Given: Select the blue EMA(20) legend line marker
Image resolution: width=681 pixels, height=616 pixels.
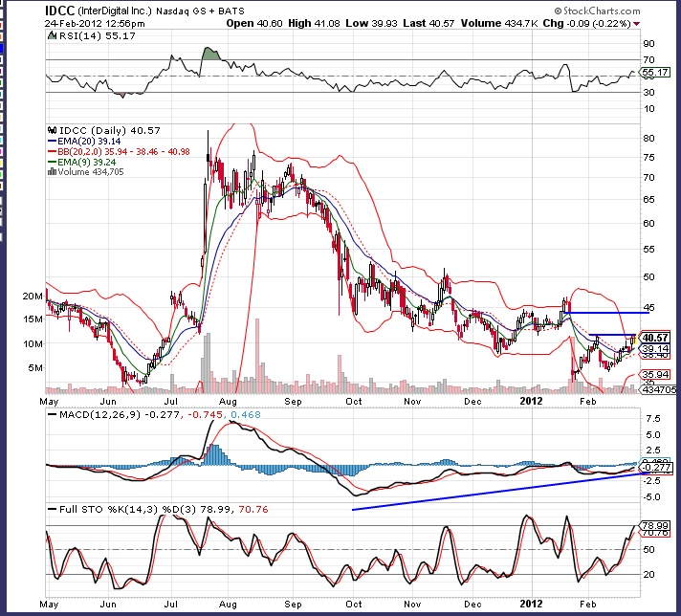Looking at the screenshot, I should (x=52, y=142).
